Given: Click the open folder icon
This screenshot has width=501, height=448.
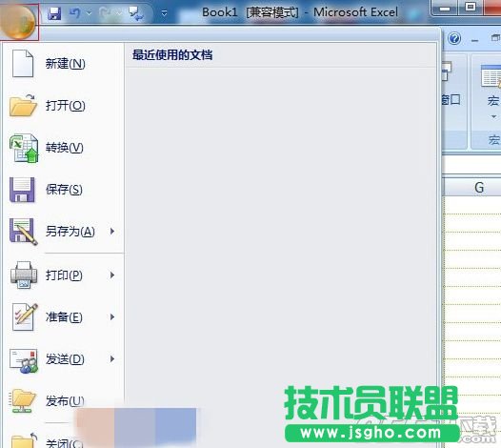Looking at the screenshot, I should coord(23,106).
